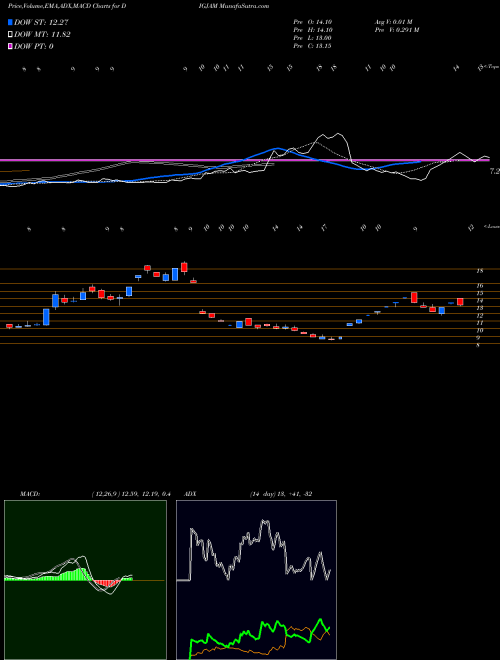Click the last red candlestick on the right
The image size is (500, 660).
click(460, 302)
